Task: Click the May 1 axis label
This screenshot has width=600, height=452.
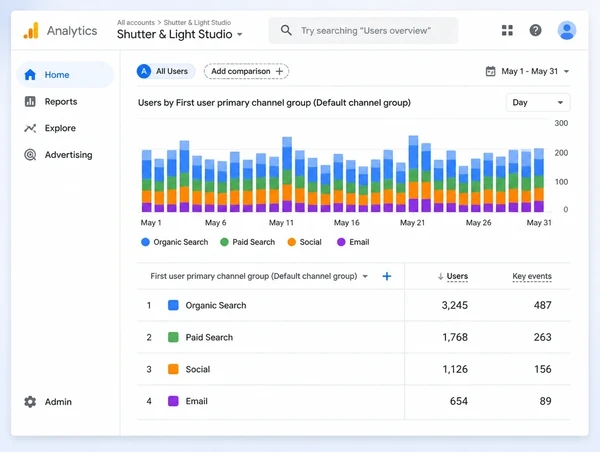Action: point(151,222)
